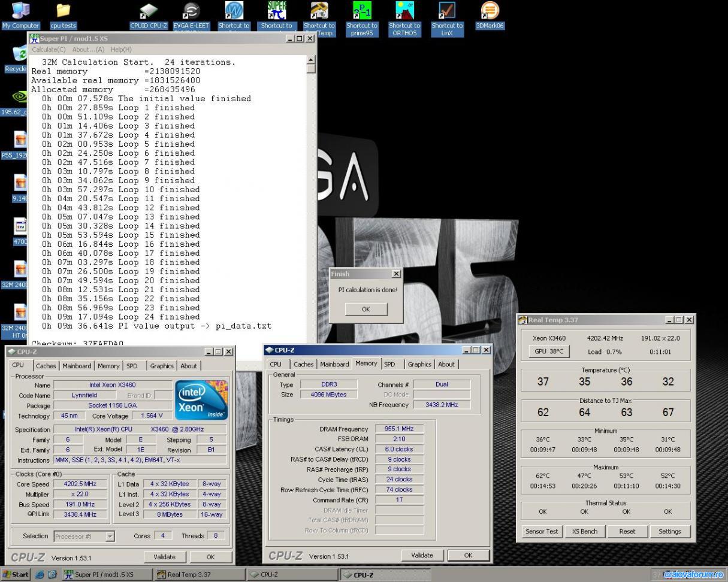
Task: Switch to Mainboard tab in left CPU-Z window
Action: (77, 366)
